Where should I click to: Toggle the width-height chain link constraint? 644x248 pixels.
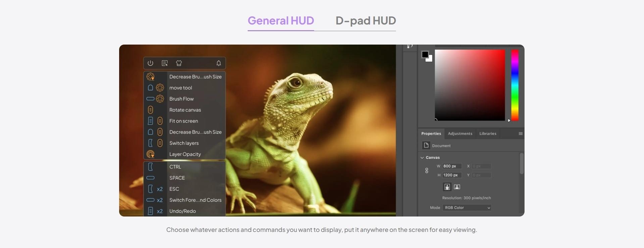tap(427, 171)
